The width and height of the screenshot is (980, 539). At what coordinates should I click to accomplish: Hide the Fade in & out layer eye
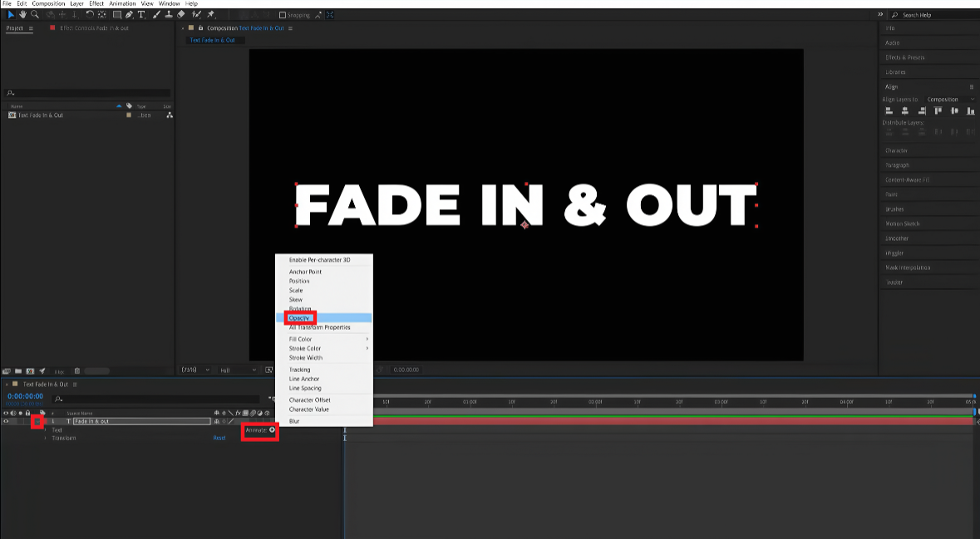(7, 421)
